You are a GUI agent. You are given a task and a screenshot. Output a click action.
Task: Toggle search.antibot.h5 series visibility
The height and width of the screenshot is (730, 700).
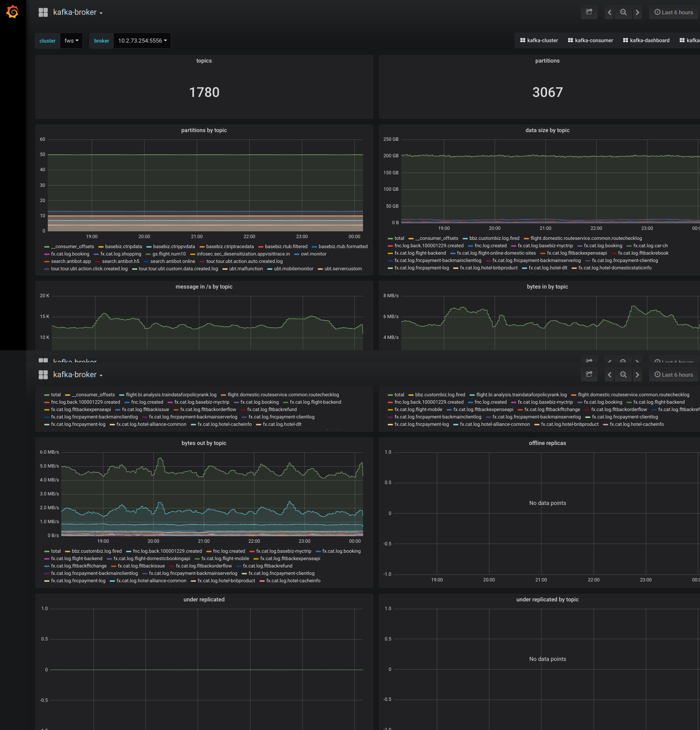click(121, 262)
